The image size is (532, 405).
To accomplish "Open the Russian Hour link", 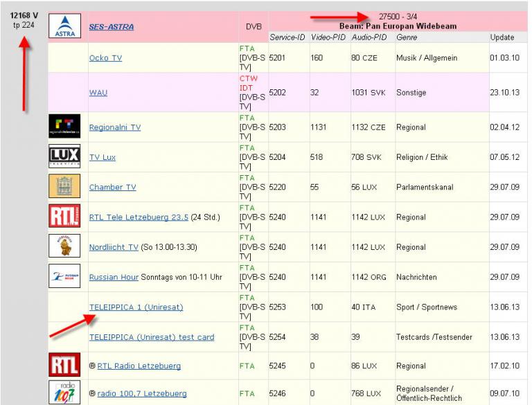I will coord(114,277).
